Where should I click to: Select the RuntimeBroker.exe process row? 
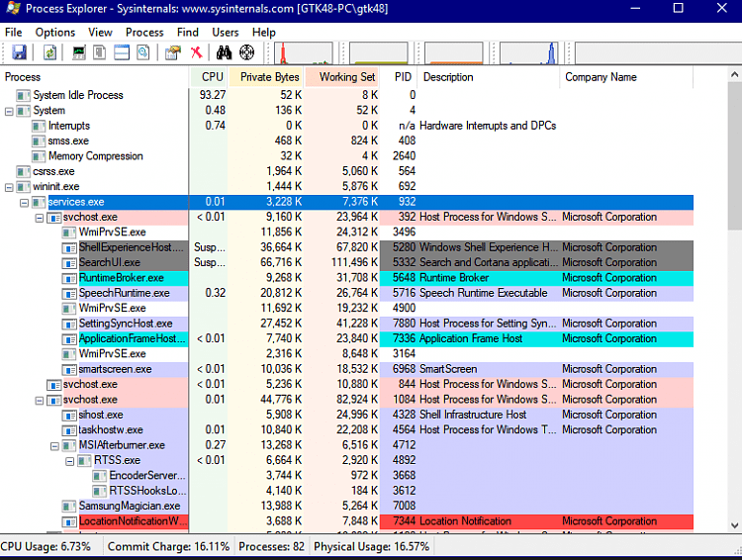point(347,278)
